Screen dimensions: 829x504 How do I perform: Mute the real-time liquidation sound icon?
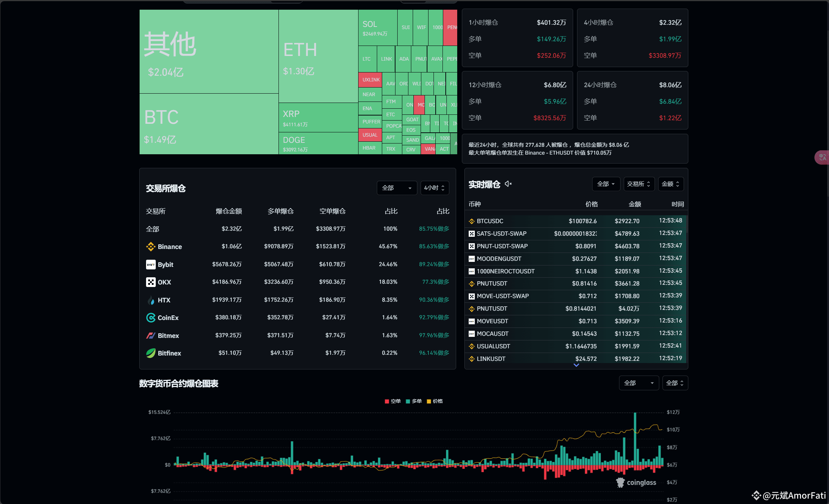[508, 184]
